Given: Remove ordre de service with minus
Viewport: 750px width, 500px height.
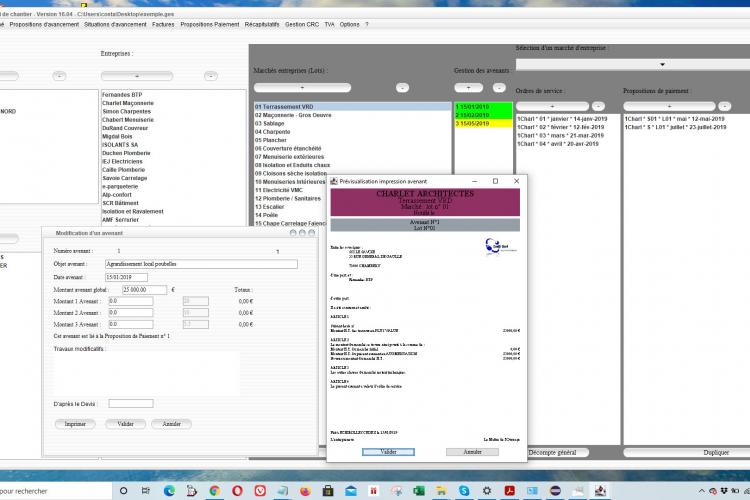Looking at the screenshot, I should point(598,106).
